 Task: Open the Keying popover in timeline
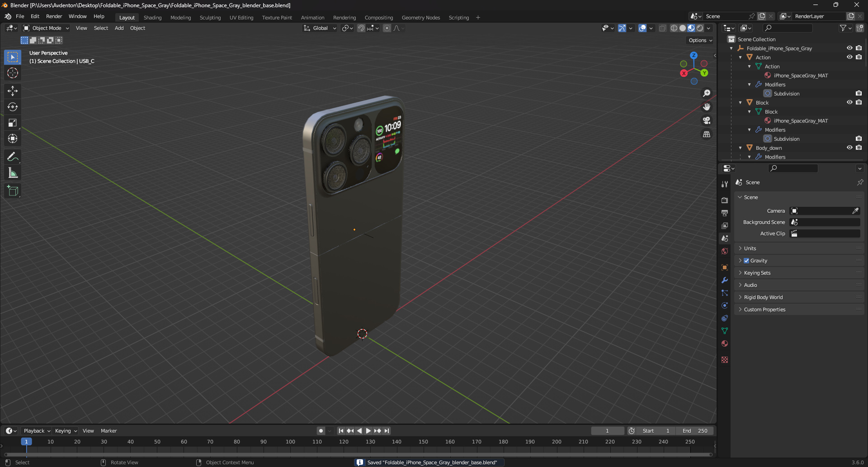[x=66, y=431]
